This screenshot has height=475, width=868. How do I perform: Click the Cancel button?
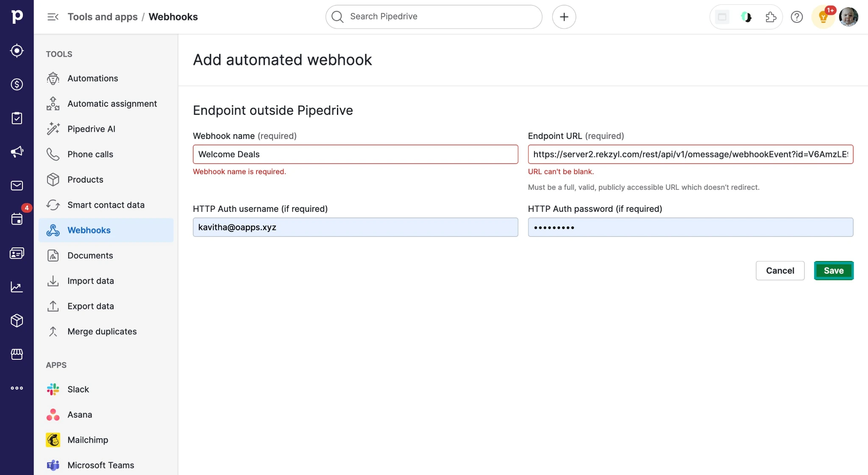780,271
